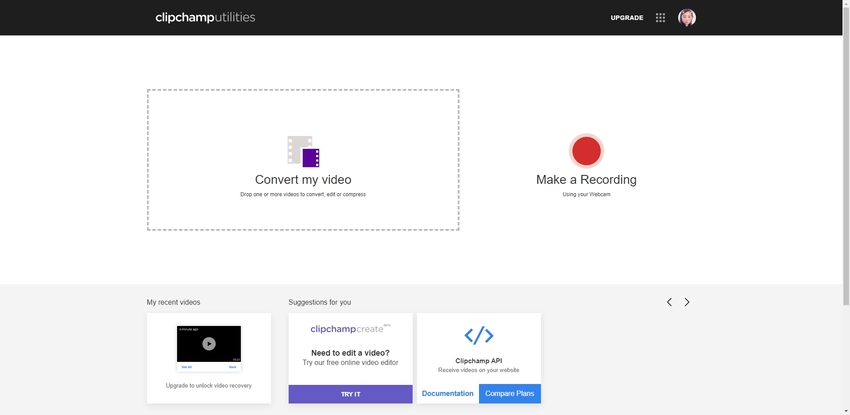Click 'Try our free online video editor' text
The height and width of the screenshot is (415, 850).
pyautogui.click(x=350, y=362)
